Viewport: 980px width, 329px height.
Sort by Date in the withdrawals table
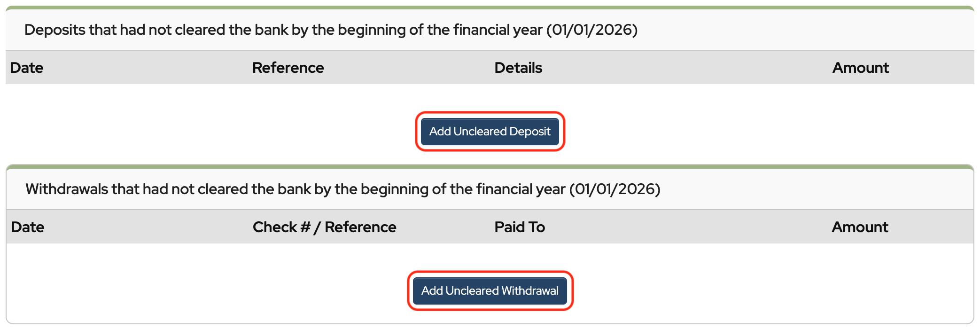pyautogui.click(x=28, y=227)
